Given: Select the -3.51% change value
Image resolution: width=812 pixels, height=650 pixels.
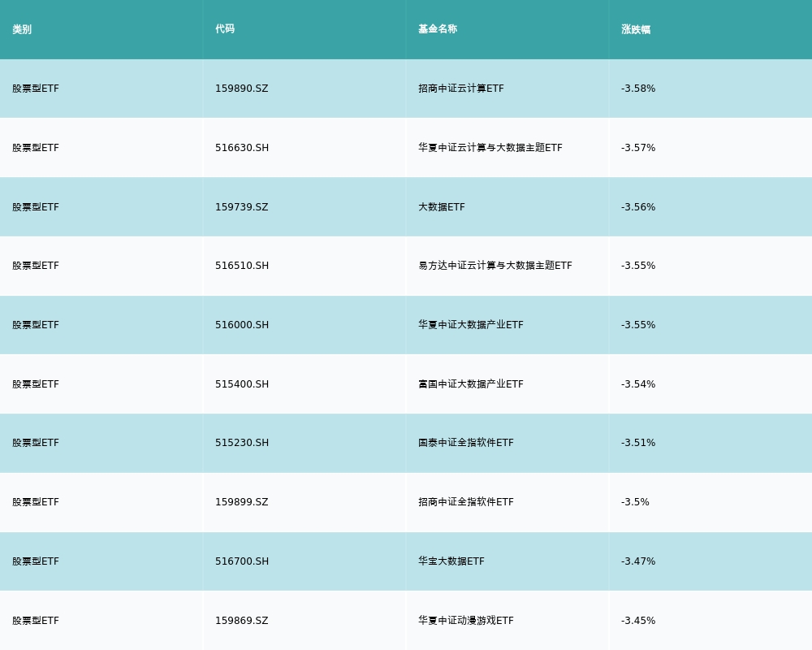Looking at the screenshot, I should pyautogui.click(x=638, y=443).
